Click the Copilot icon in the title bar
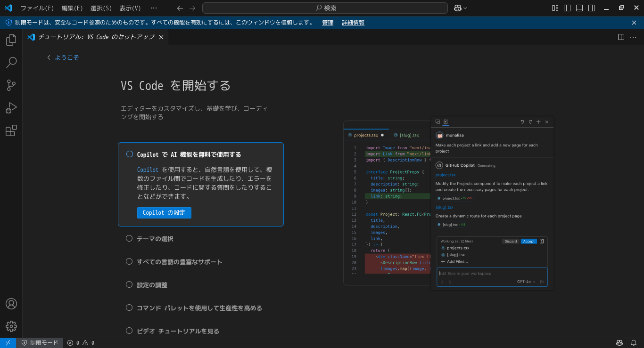Viewport: 644px width, 348px height. coord(457,8)
